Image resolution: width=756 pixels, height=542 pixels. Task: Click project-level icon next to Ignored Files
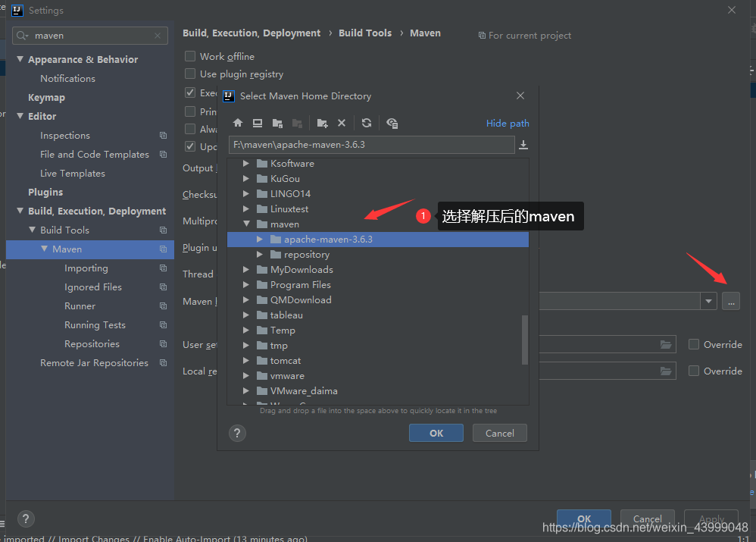pos(164,287)
